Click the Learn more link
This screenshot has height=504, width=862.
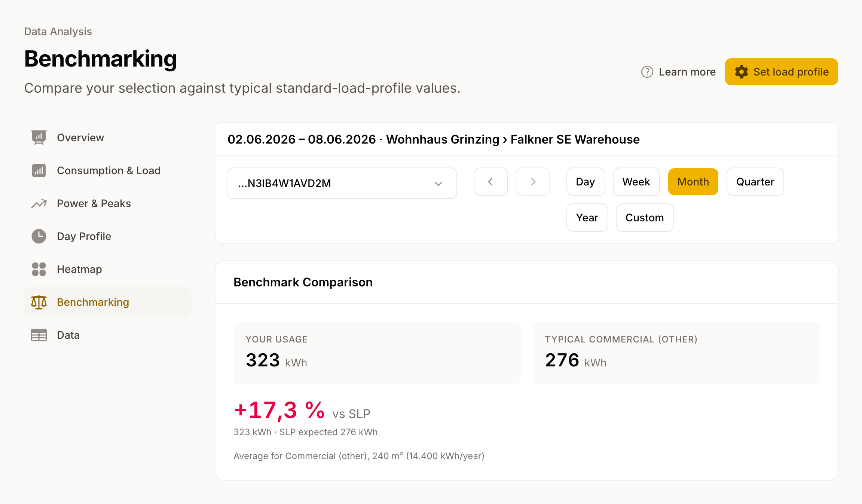678,72
